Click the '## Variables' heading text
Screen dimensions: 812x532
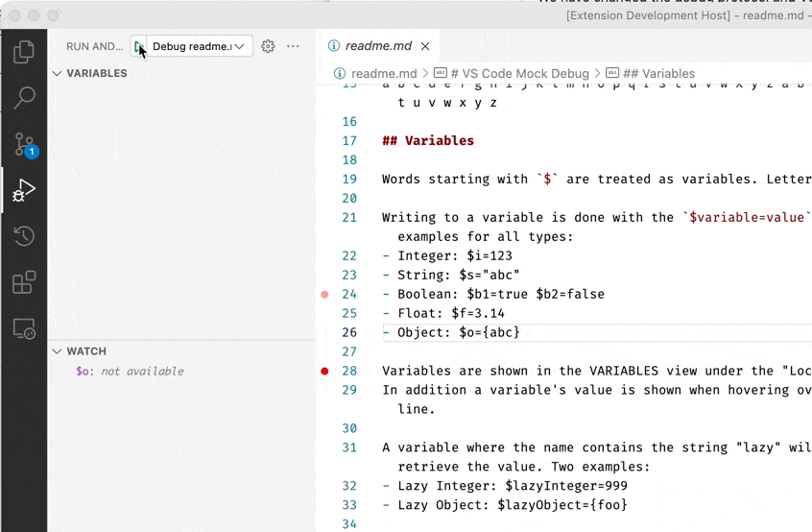coord(428,141)
